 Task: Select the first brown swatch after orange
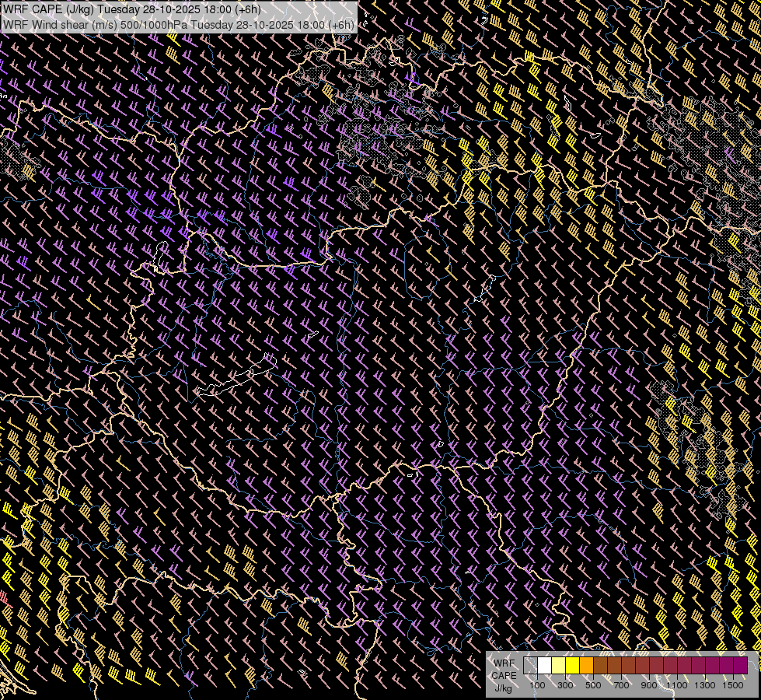click(601, 665)
